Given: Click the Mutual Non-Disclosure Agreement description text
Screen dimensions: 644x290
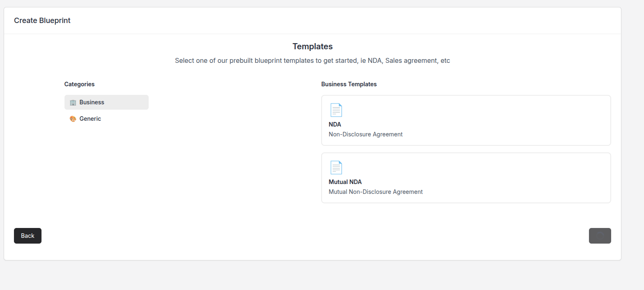Looking at the screenshot, I should [x=375, y=192].
